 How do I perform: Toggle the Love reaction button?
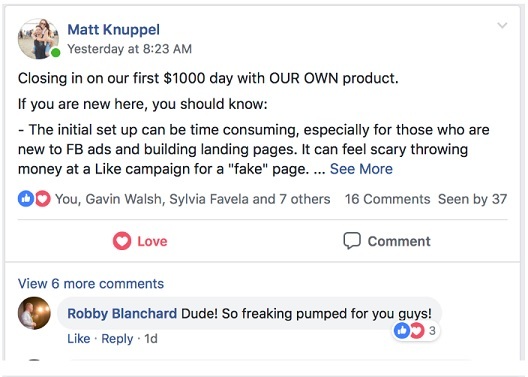point(140,241)
